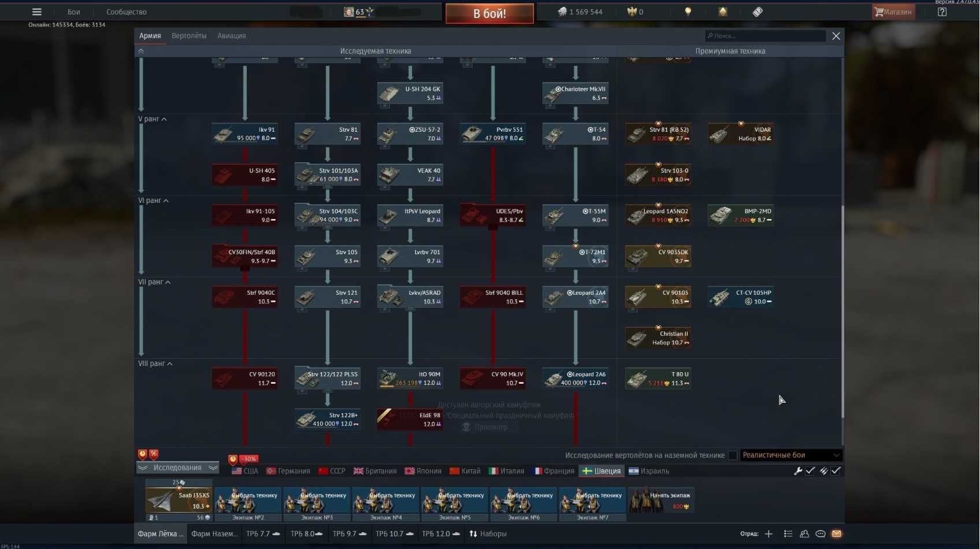Image resolution: width=980 pixels, height=549 pixels.
Task: Select Lvrbv 701 vehicle card
Action: coord(410,256)
